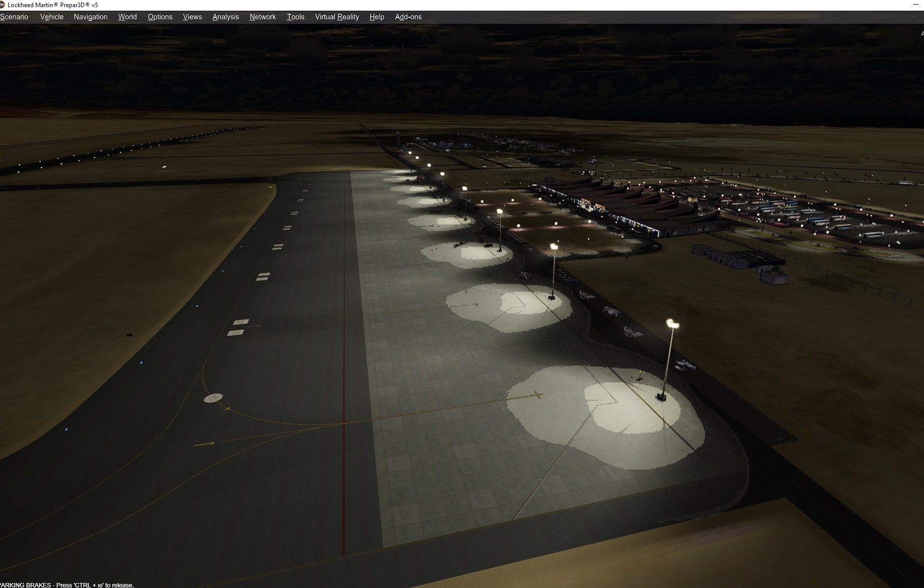924x588 pixels.
Task: Click the Prepar3D app icon in title bar
Action: [x=2, y=5]
